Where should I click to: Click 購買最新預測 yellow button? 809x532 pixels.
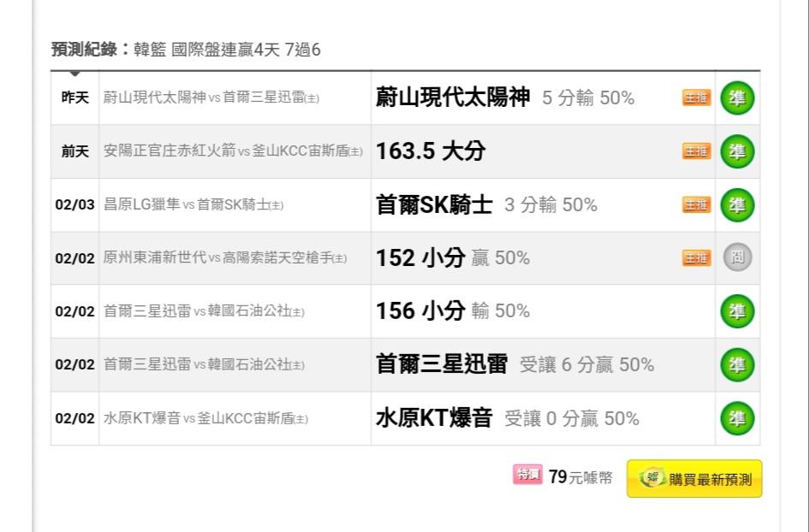point(694,479)
